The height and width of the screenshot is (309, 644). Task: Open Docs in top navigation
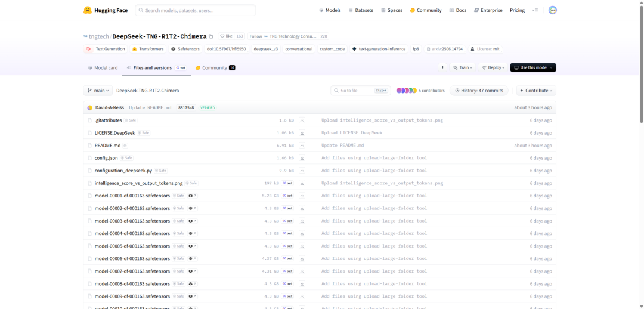click(458, 10)
